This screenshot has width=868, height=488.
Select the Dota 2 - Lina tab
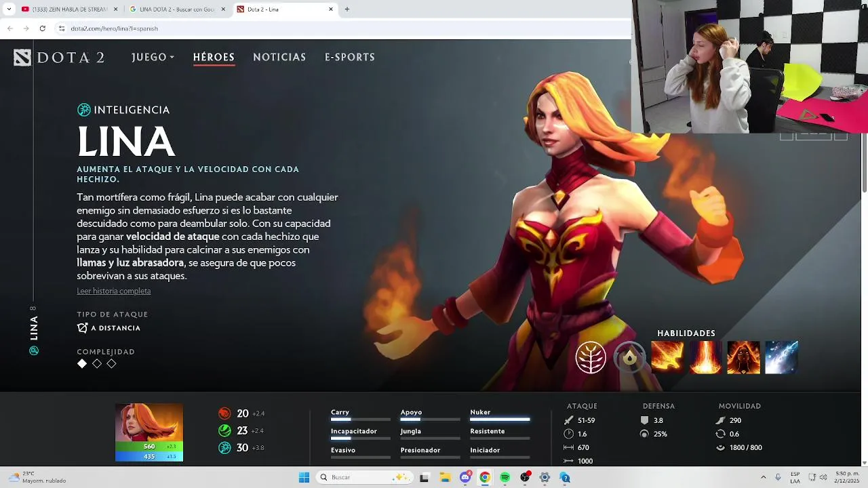click(285, 9)
